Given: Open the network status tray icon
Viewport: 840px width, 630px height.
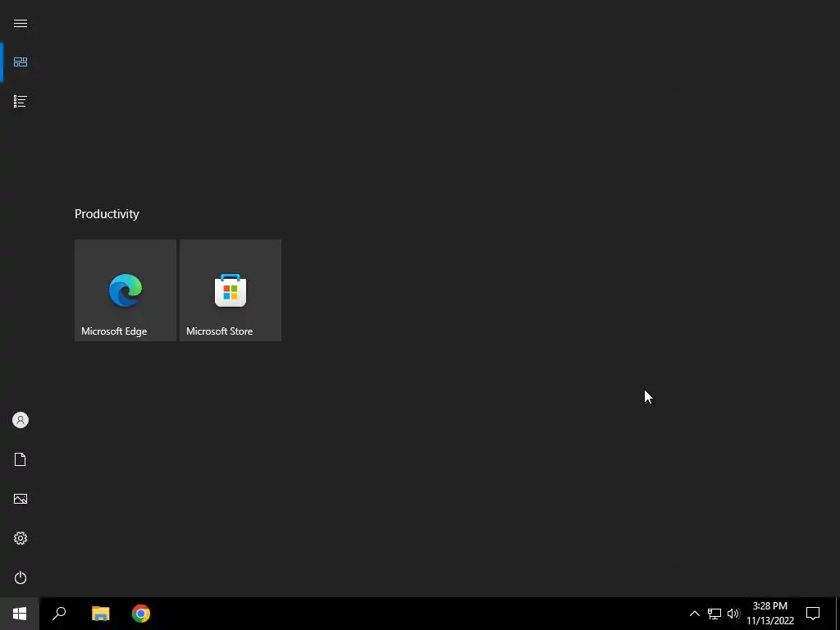Looking at the screenshot, I should [x=714, y=614].
